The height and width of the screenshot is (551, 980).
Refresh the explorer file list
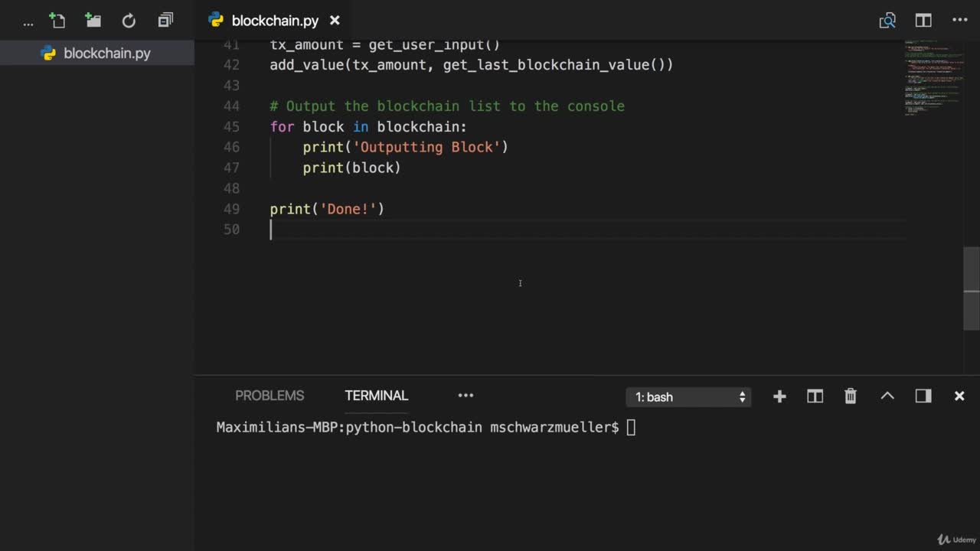coord(129,21)
